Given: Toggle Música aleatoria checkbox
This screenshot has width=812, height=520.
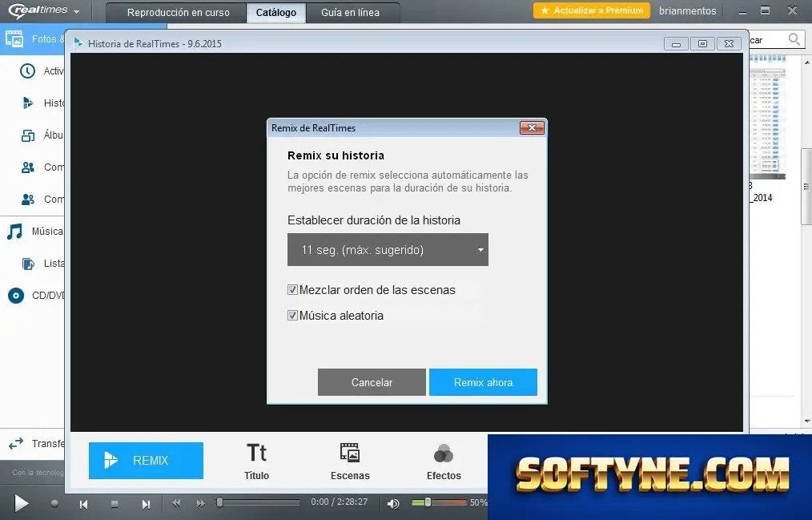Looking at the screenshot, I should tap(292, 316).
